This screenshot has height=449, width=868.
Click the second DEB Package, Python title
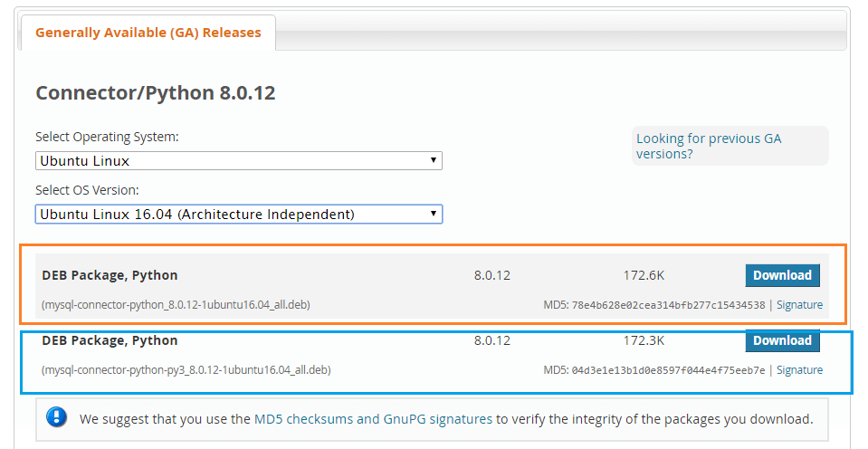(110, 340)
